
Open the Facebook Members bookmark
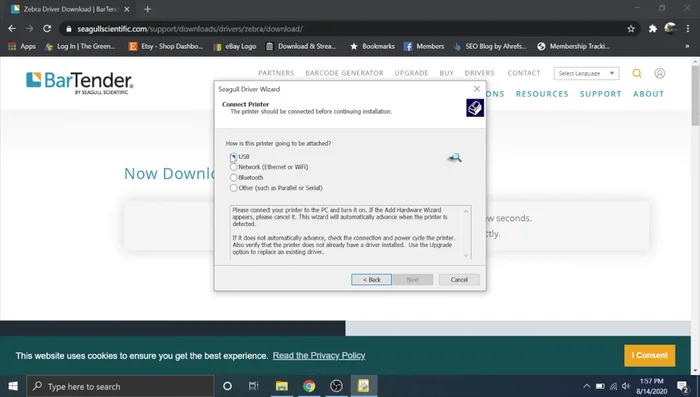pos(424,46)
